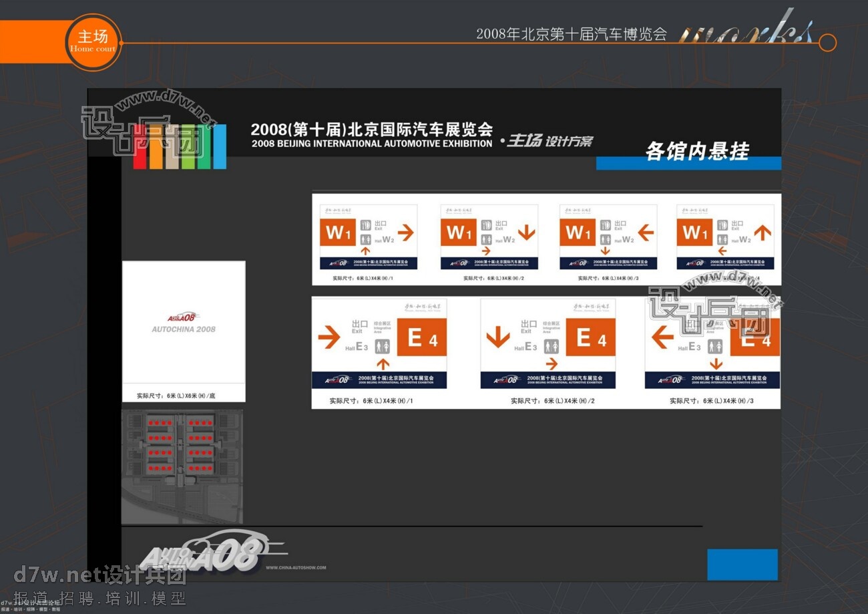
Task: Click the WWW.CHINA-AUTOSHOW.COM link
Action: pos(296,568)
